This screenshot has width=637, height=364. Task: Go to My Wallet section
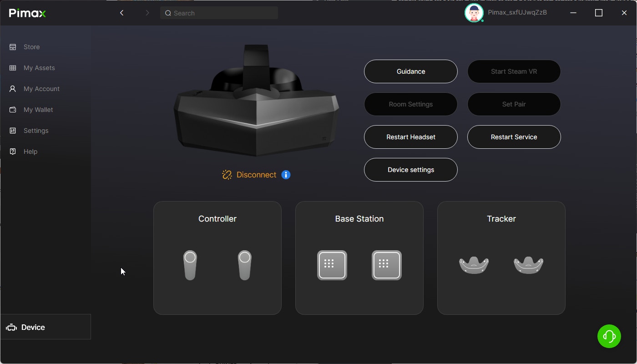click(38, 110)
